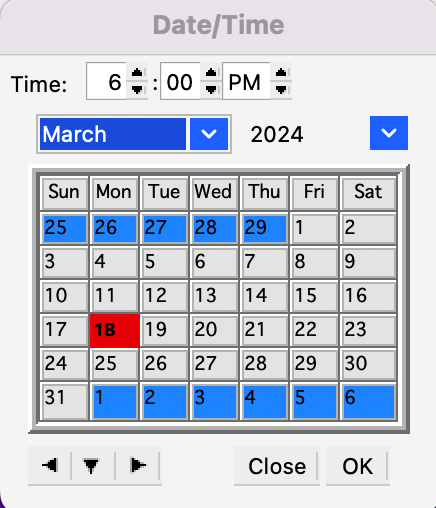
Task: Toggle AM/PM with down arrow
Action: point(281,89)
